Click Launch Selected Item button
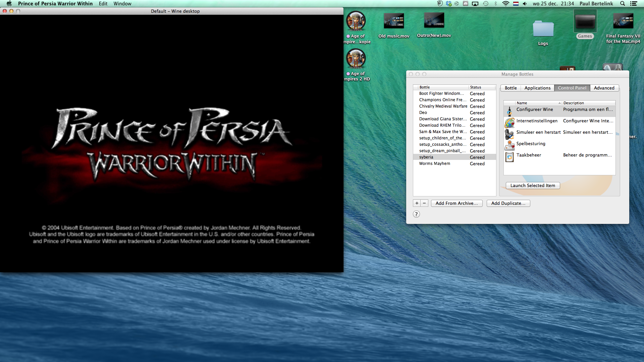 [x=533, y=185]
